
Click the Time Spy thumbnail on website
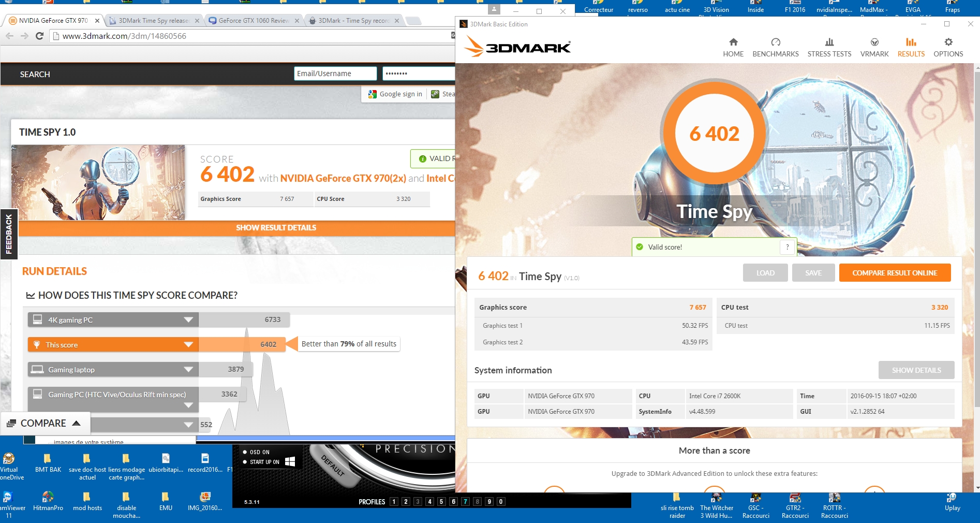98,182
